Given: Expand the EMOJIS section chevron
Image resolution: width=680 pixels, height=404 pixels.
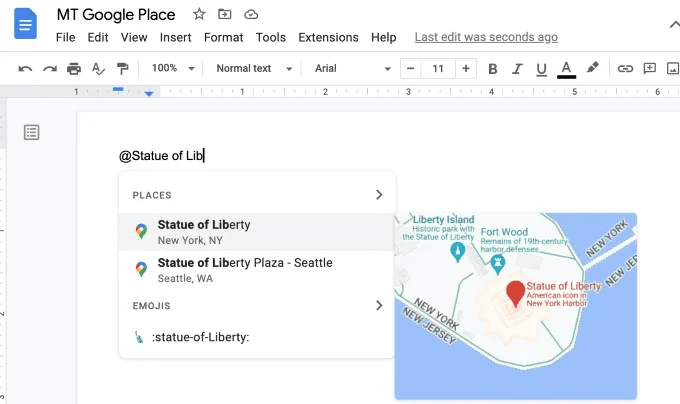Looking at the screenshot, I should (379, 306).
